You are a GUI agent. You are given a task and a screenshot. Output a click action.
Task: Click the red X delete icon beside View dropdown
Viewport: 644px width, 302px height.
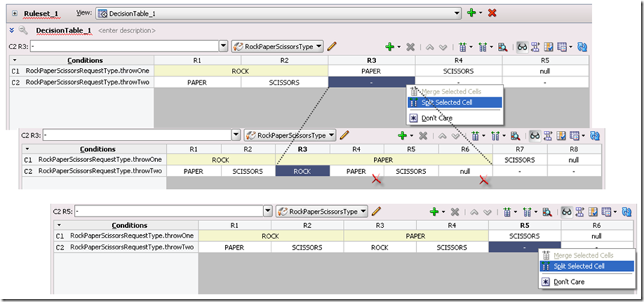492,13
